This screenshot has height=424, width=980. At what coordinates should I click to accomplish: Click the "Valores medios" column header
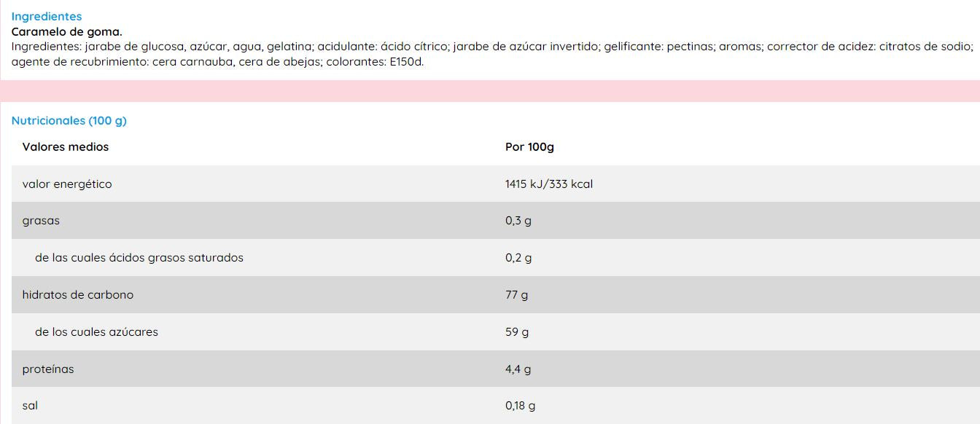coord(66,147)
